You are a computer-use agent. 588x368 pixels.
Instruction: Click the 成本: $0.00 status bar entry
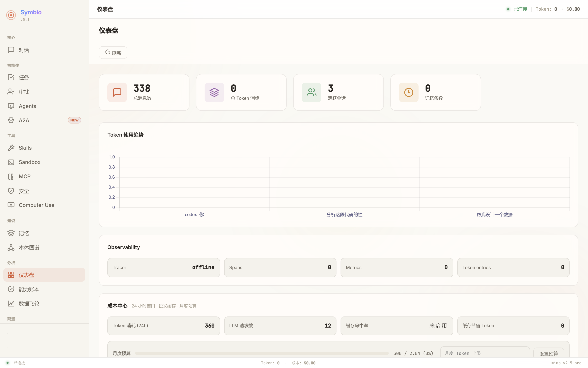(x=303, y=363)
